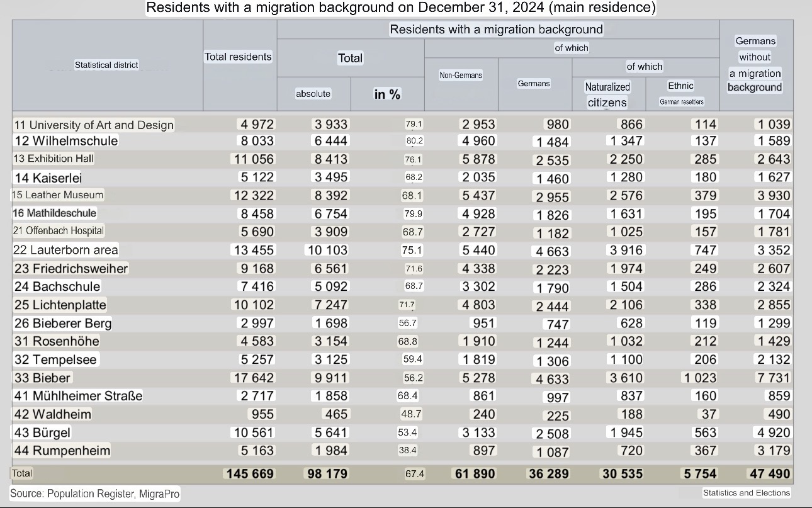
Task: Select the '31 Rosenhöhe' district name
Action: tap(57, 341)
